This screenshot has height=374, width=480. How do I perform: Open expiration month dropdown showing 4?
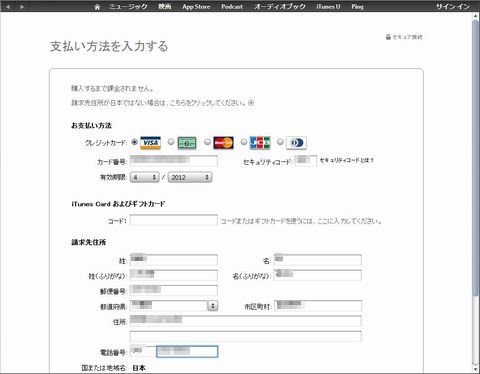(144, 177)
